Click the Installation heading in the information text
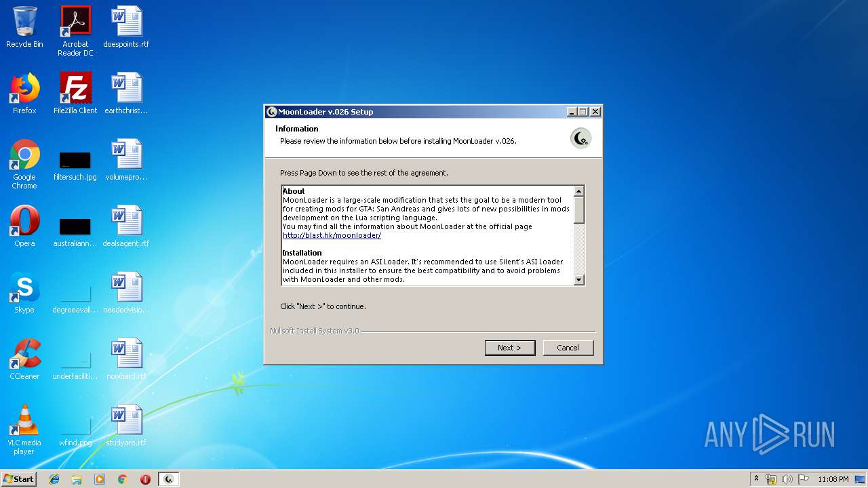 point(302,253)
